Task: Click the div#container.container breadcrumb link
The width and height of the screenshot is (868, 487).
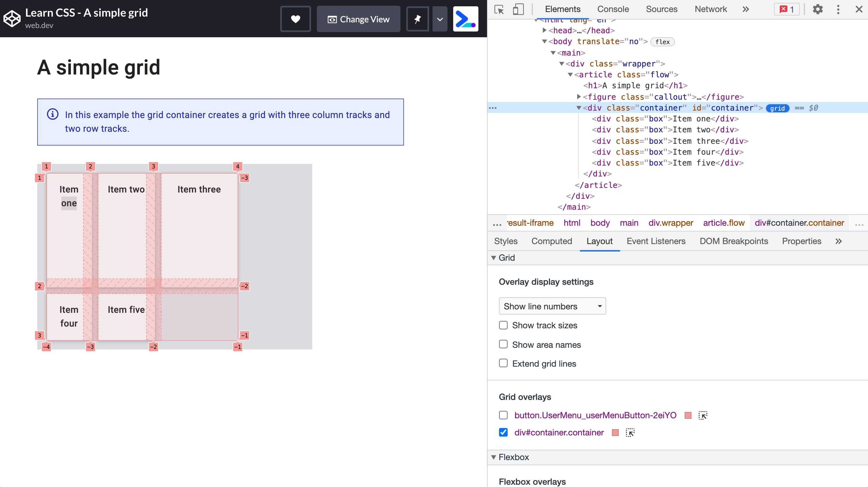Action: point(799,223)
